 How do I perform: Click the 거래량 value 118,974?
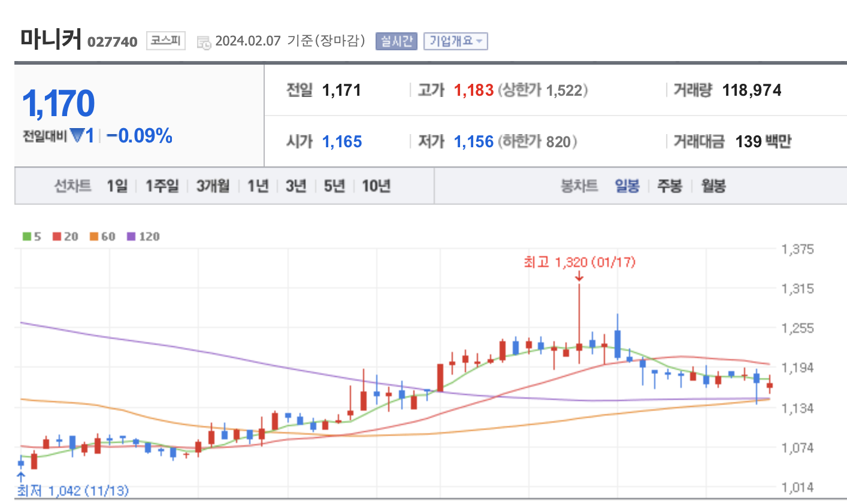752,90
